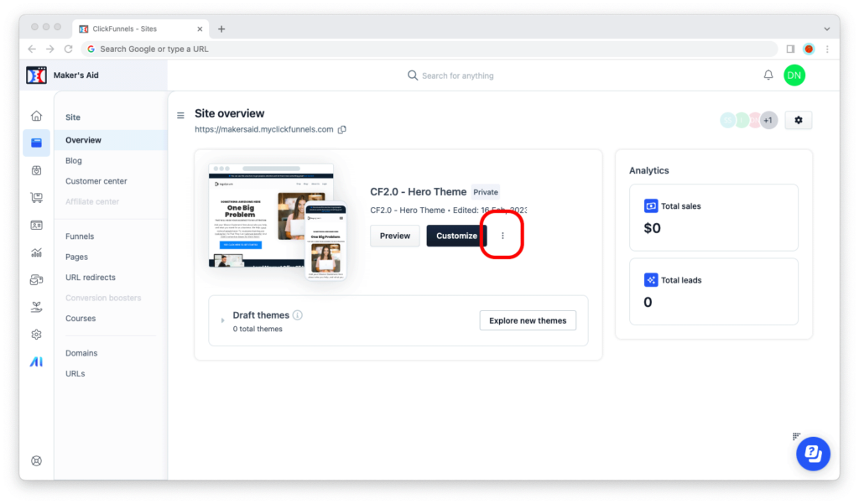This screenshot has height=504, width=859.
Task: Click the Search for anything field
Action: (450, 75)
